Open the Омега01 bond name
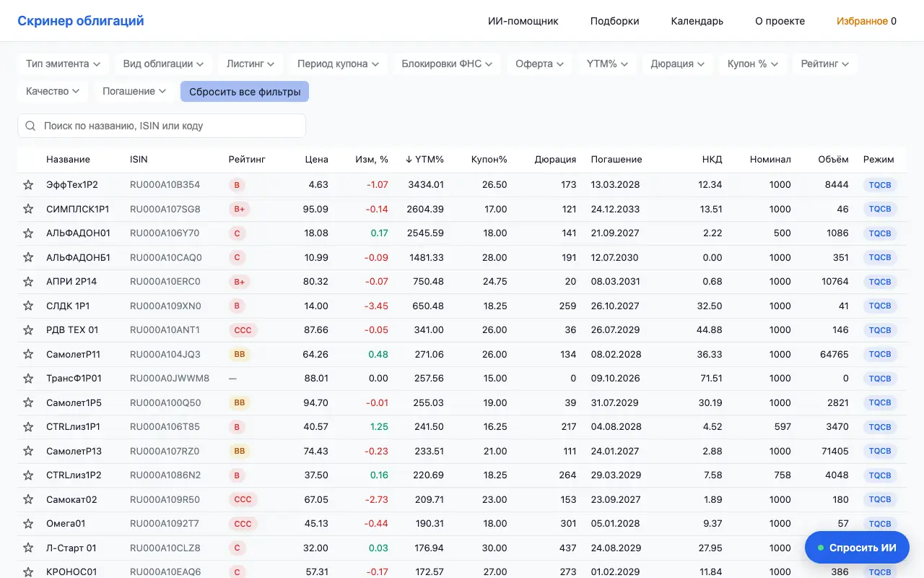 [x=66, y=524]
